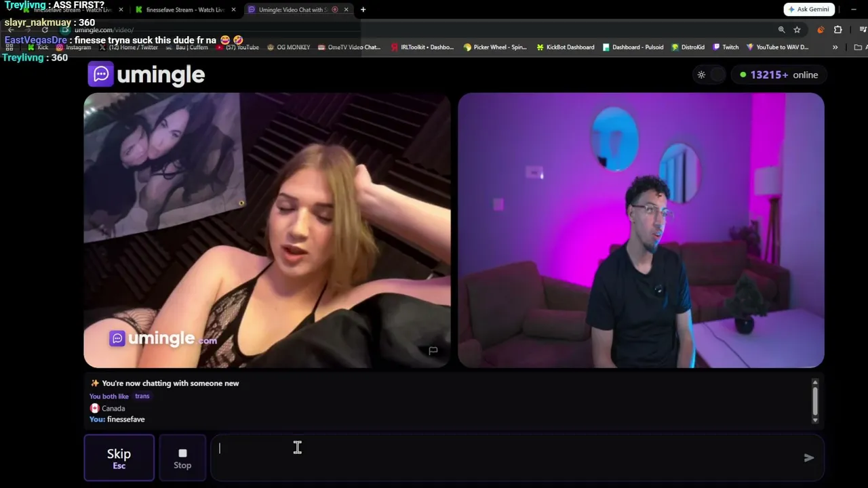Click the 'You're now chatting with someone new' notice

(165, 383)
